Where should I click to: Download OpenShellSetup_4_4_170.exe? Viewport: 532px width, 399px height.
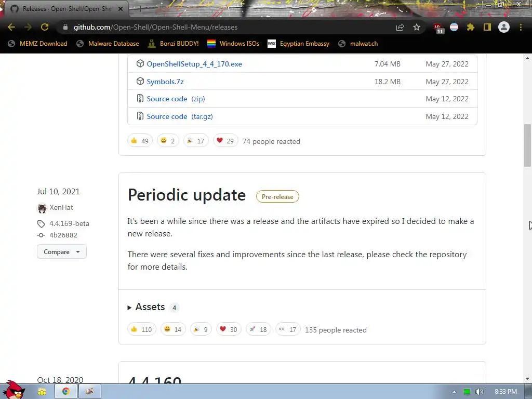pyautogui.click(x=194, y=64)
